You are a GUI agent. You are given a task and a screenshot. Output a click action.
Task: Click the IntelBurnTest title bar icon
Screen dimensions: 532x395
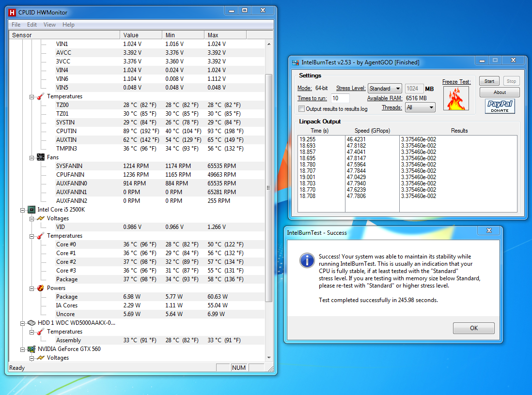pos(295,62)
